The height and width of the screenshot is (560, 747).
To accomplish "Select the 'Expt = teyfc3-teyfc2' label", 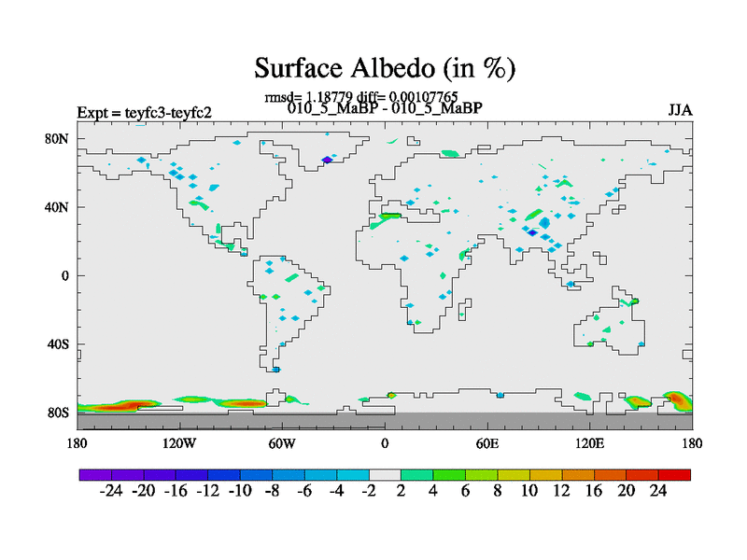I will point(144,113).
